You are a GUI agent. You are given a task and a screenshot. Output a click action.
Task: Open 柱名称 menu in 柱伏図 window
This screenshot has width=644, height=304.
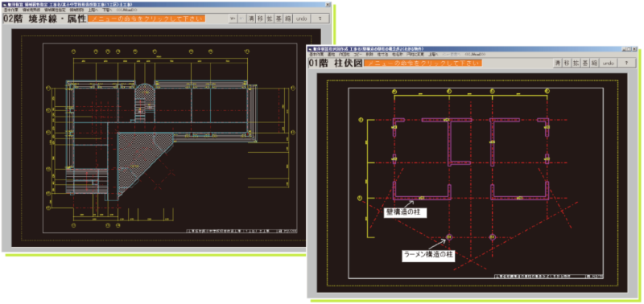click(x=397, y=54)
